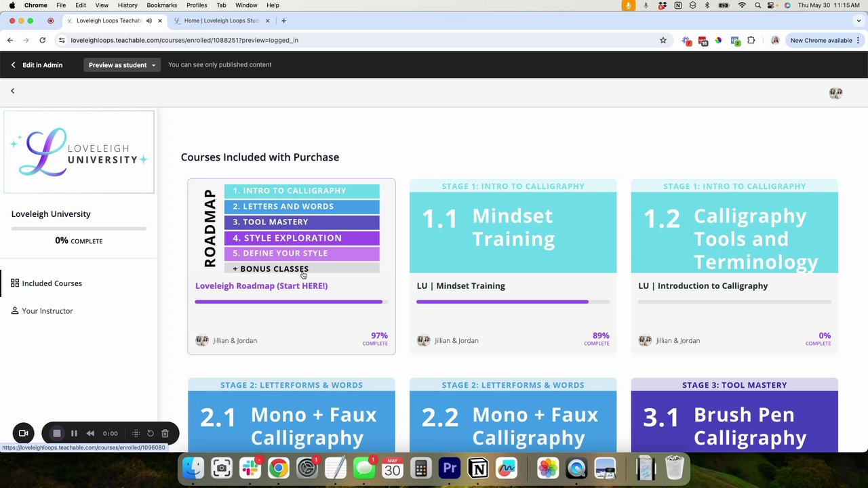Reload the page in Chrome

[42, 40]
